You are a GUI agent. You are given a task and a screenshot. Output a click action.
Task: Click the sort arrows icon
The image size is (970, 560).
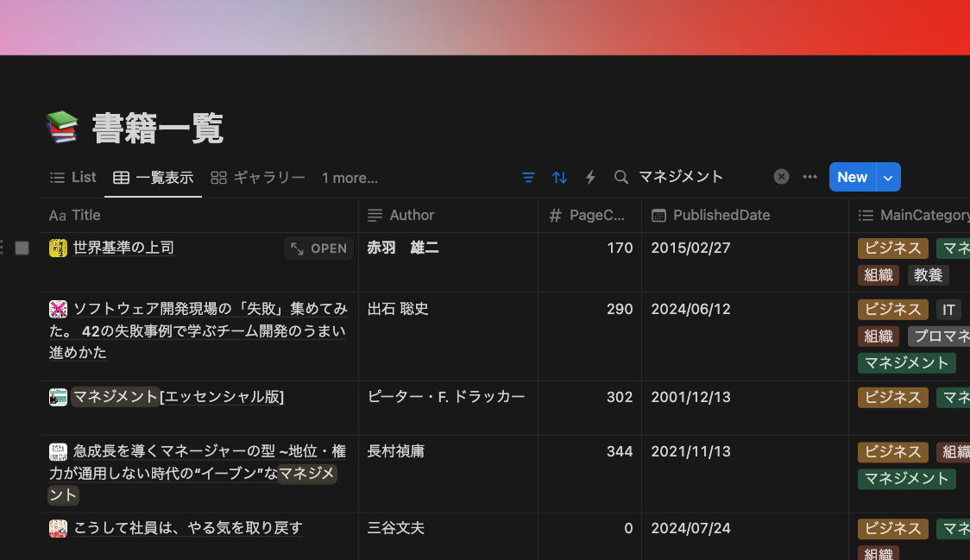tap(559, 177)
